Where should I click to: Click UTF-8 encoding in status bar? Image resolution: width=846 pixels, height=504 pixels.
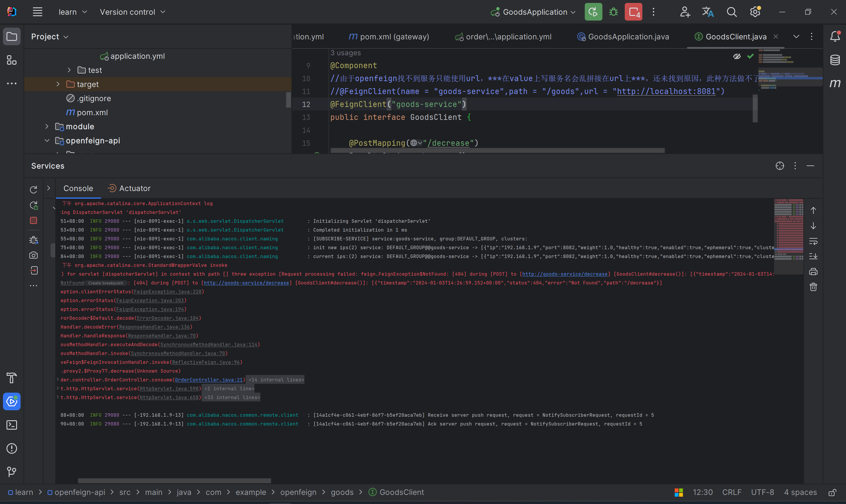pyautogui.click(x=763, y=493)
